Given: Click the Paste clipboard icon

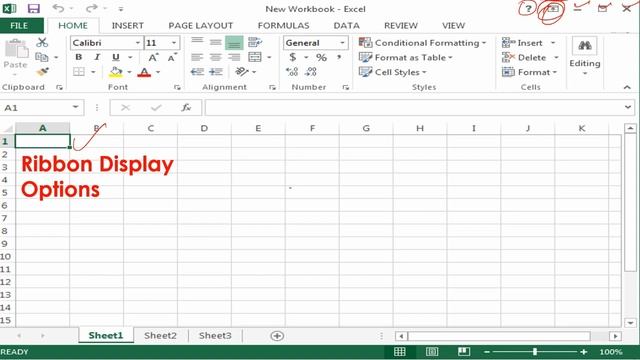Looking at the screenshot, I should pyautogui.click(x=16, y=49).
